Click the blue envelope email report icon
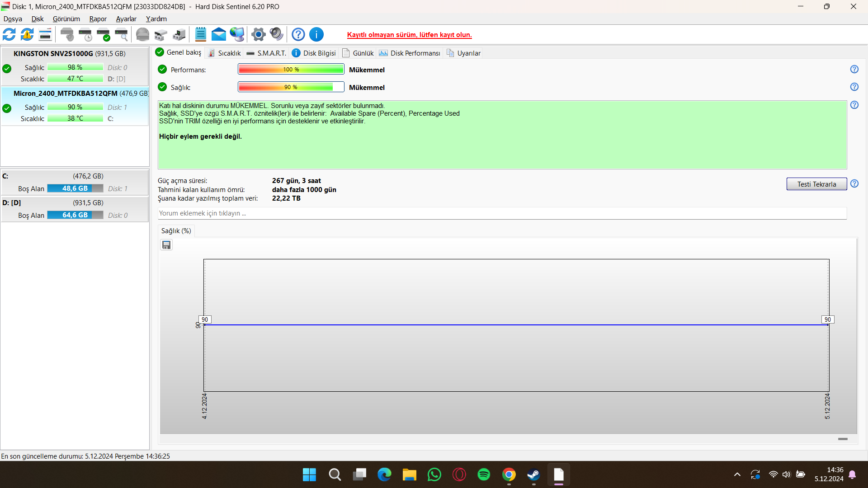 218,34
